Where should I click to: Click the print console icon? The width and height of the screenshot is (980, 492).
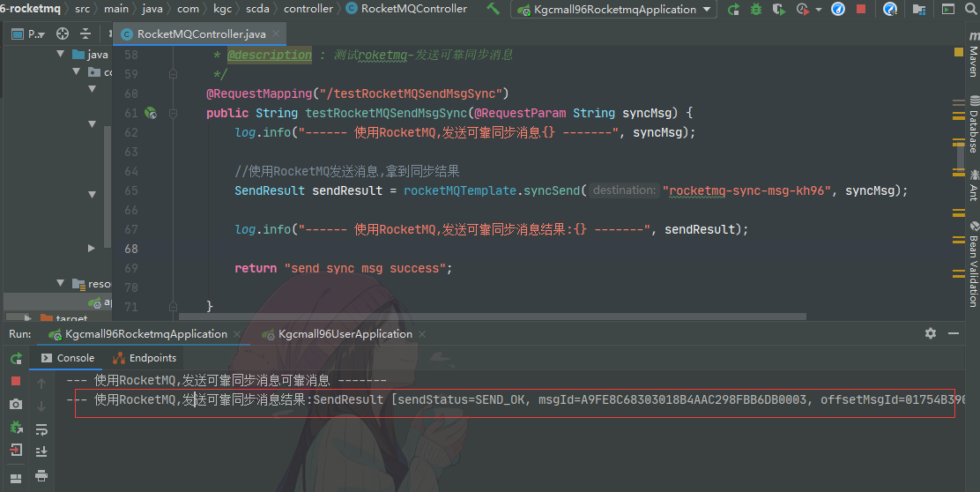click(x=41, y=476)
